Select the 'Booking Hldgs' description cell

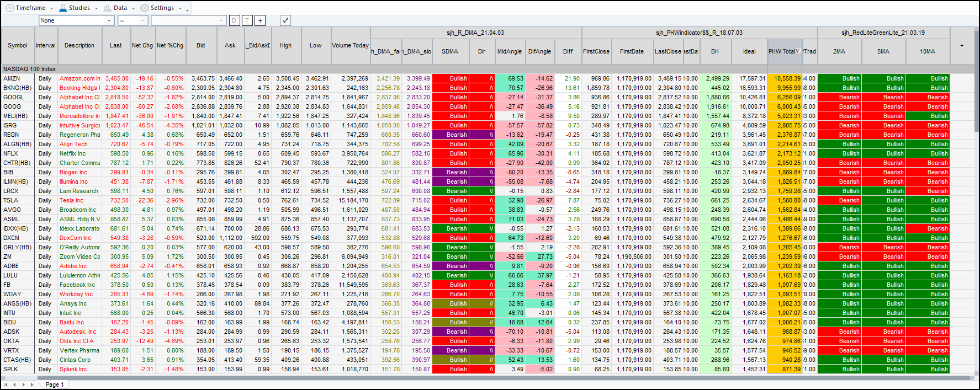[x=80, y=88]
